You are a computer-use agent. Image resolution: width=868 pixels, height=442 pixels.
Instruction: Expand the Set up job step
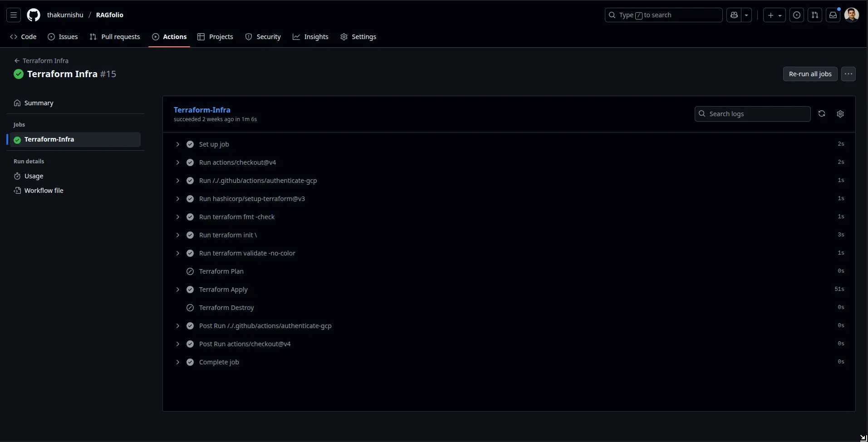[x=178, y=144]
